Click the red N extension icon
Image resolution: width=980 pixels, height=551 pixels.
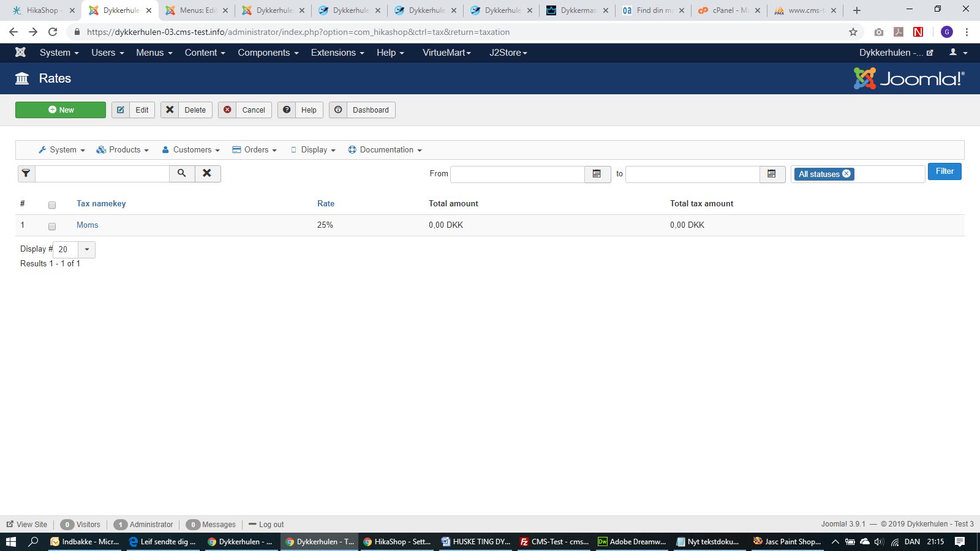918,32
